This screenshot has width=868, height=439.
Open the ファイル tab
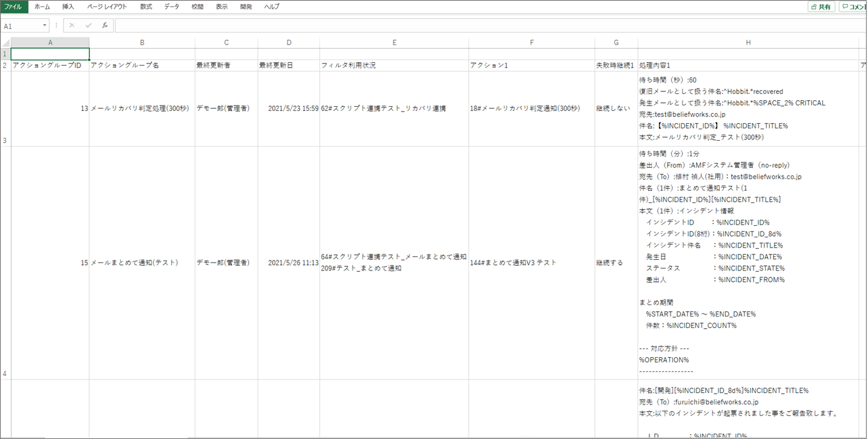pyautogui.click(x=14, y=6)
